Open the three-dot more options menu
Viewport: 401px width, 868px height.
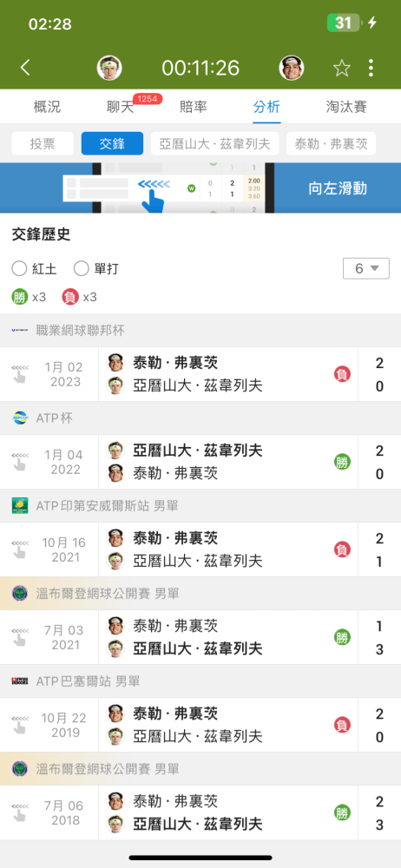[x=371, y=68]
